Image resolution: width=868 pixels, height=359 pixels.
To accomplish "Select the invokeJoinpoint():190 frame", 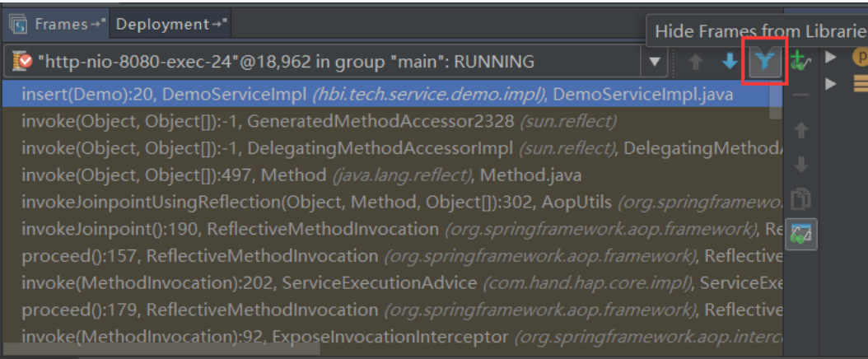I will [x=393, y=229].
